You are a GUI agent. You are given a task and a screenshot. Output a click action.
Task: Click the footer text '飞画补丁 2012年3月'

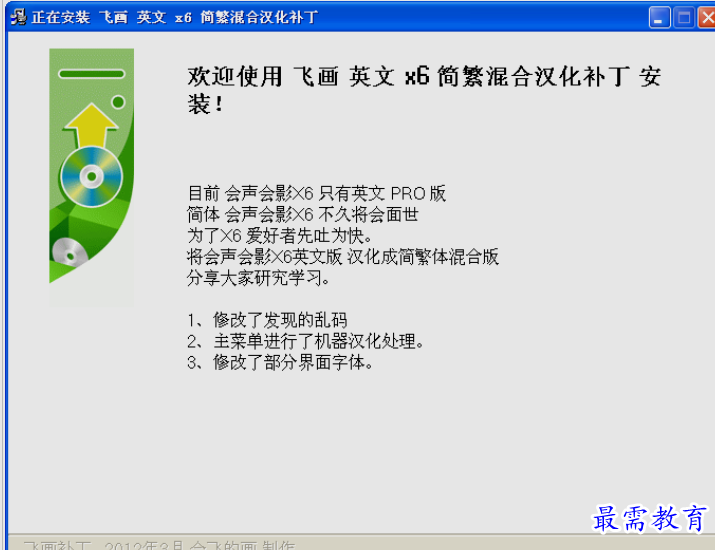103,545
